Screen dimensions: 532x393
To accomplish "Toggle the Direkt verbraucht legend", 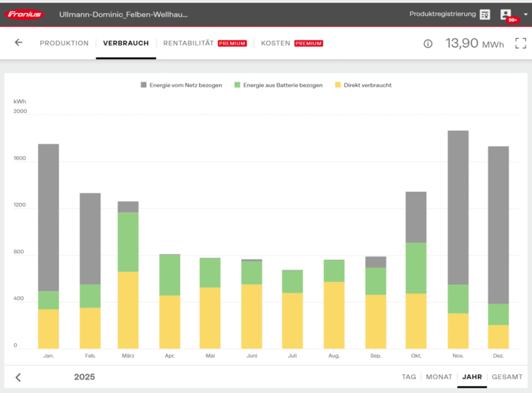I will [x=363, y=85].
